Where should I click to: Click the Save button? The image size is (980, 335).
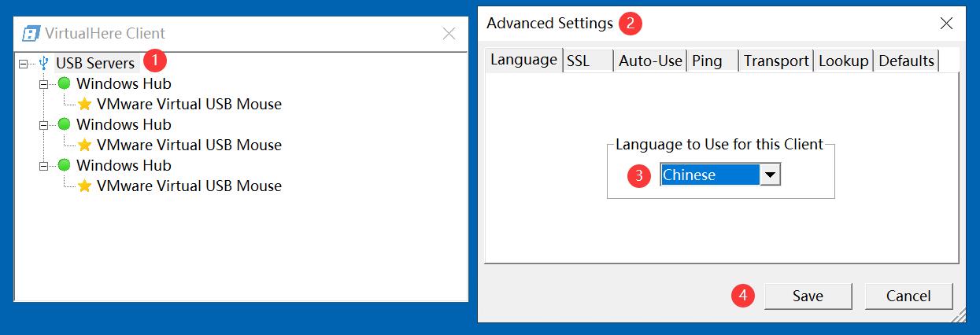click(x=808, y=296)
